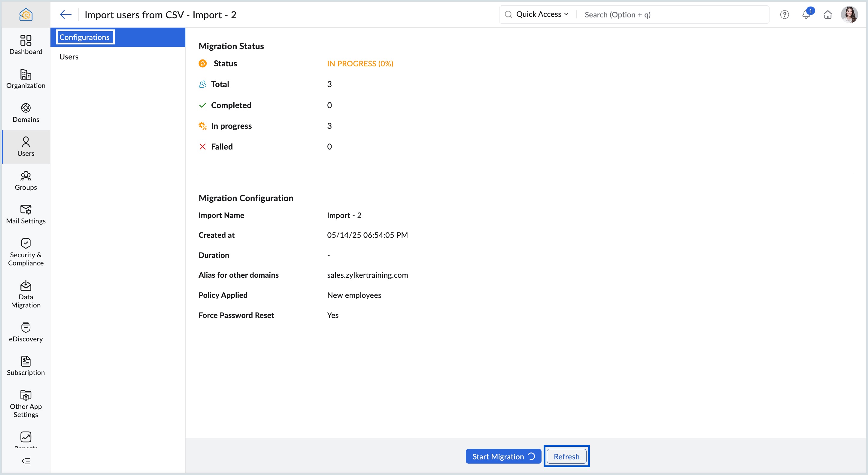Open the Groups sidebar section
The image size is (868, 475).
click(x=26, y=180)
